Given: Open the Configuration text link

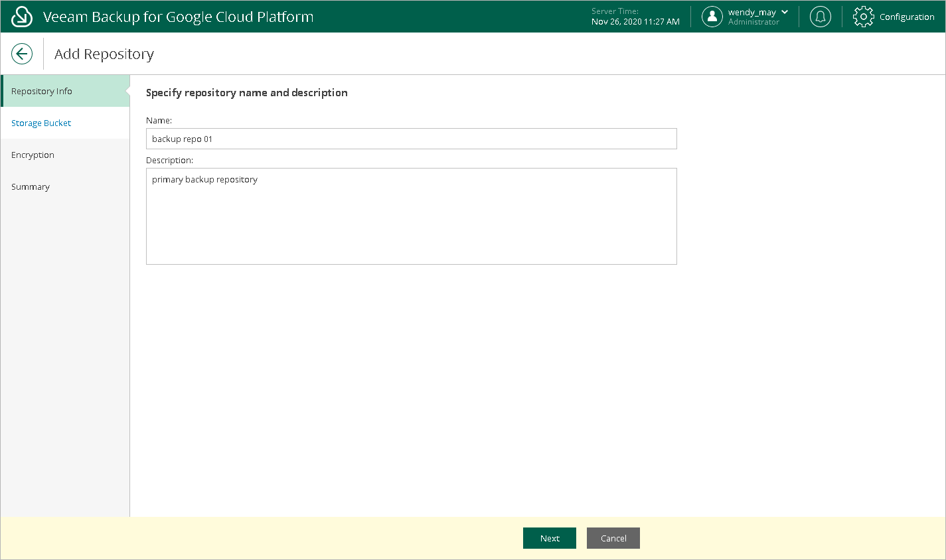Looking at the screenshot, I should [907, 17].
